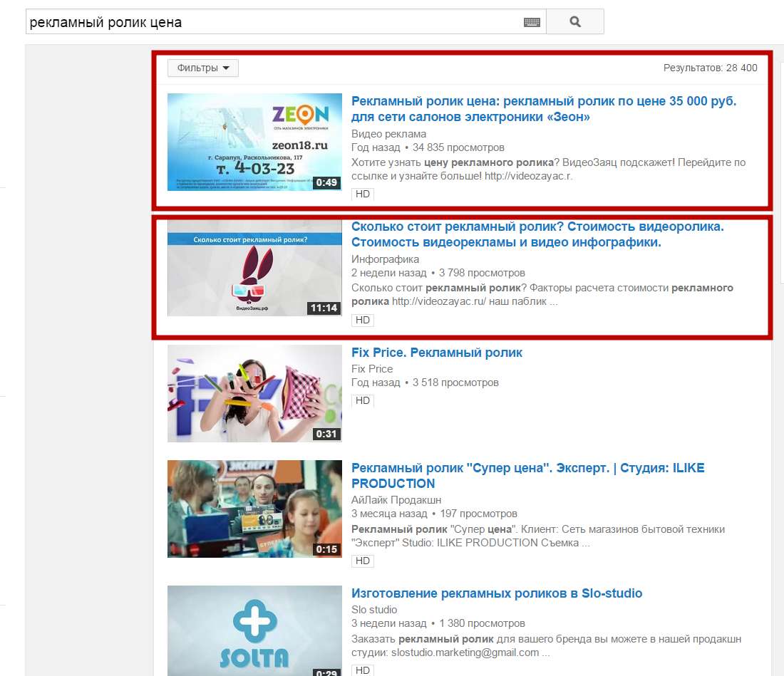Click the HD badge under Инфографика video

363,320
